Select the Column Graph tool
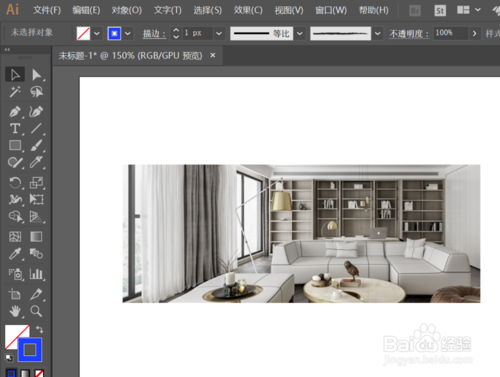Viewport: 500px width, 377px height. tap(36, 274)
